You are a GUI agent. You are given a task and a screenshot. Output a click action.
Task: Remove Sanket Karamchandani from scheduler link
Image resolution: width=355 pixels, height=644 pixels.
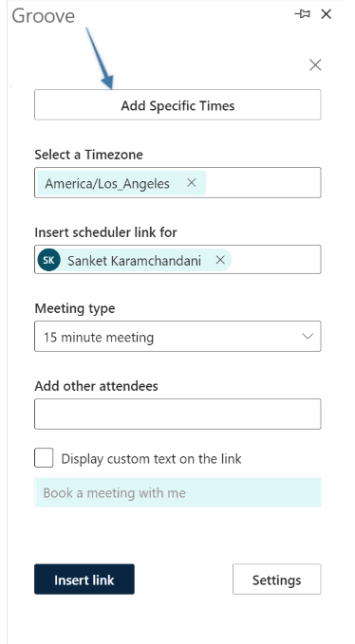click(220, 260)
